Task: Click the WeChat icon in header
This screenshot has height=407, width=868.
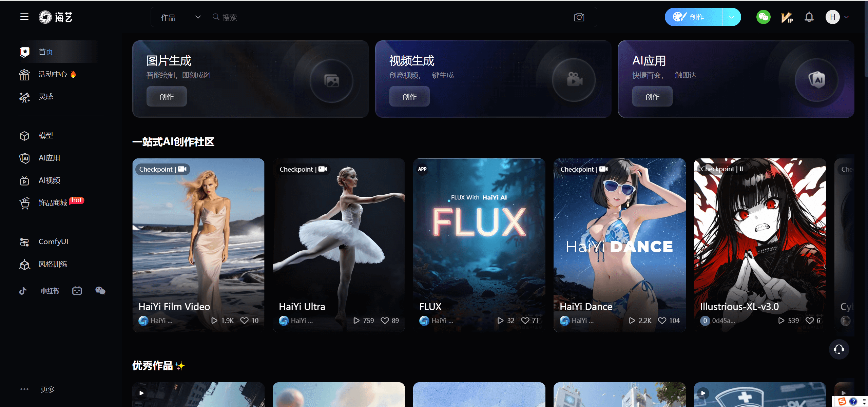Action: tap(763, 17)
